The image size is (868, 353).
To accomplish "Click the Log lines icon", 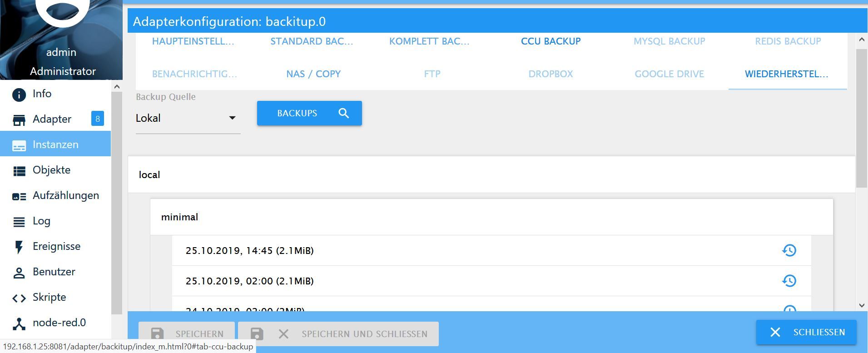I will [19, 222].
